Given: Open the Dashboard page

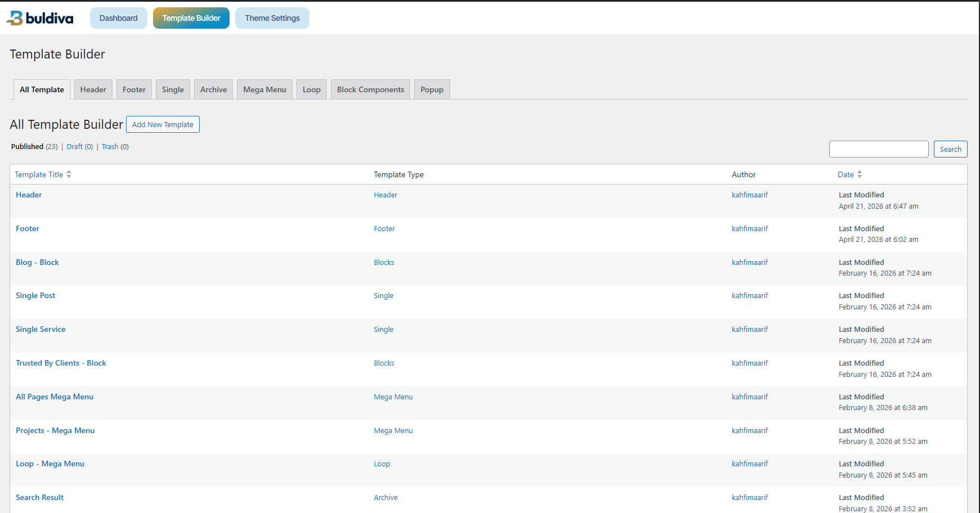Looking at the screenshot, I should tap(118, 18).
